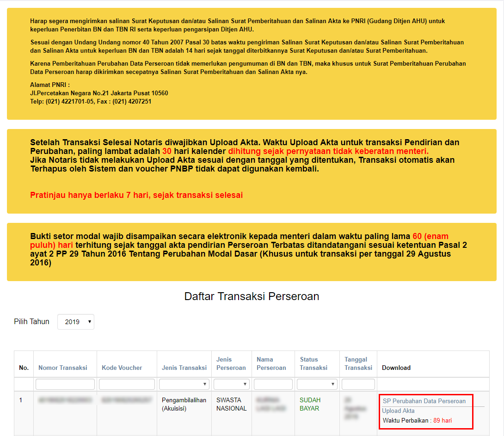Click the Jenis Perseroan column header

[231, 363]
